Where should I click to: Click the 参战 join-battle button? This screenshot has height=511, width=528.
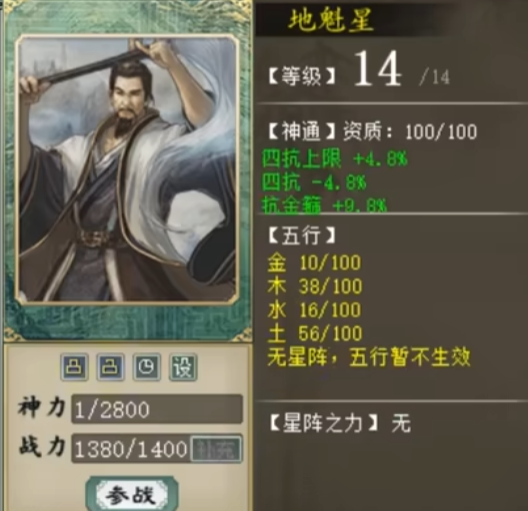pos(132,495)
